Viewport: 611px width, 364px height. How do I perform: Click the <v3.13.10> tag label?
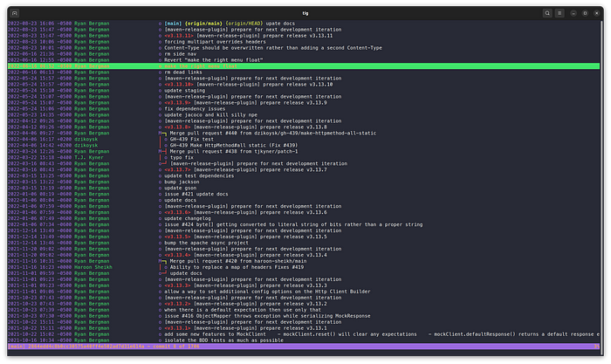178,84
